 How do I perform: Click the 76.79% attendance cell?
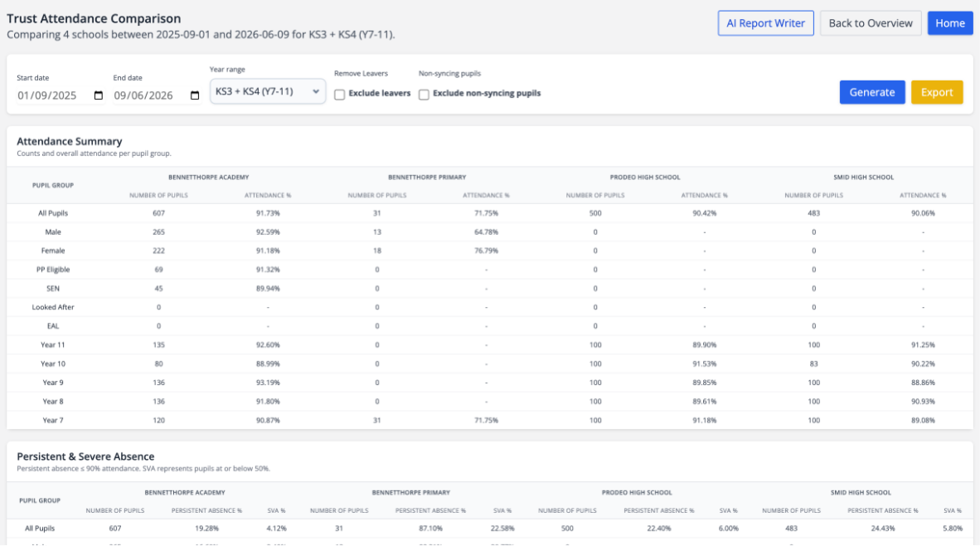tap(486, 251)
